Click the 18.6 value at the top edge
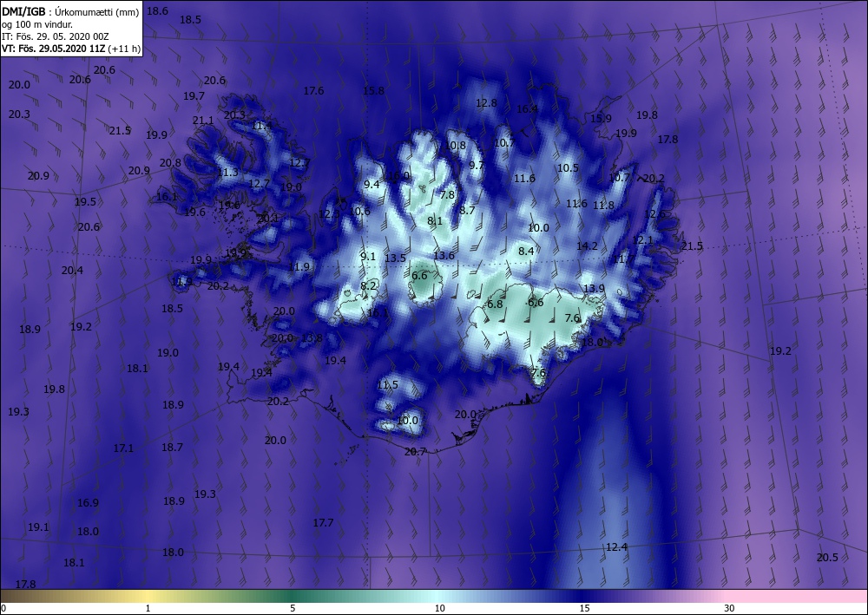Viewport: 868px width, 615px height. [x=157, y=11]
